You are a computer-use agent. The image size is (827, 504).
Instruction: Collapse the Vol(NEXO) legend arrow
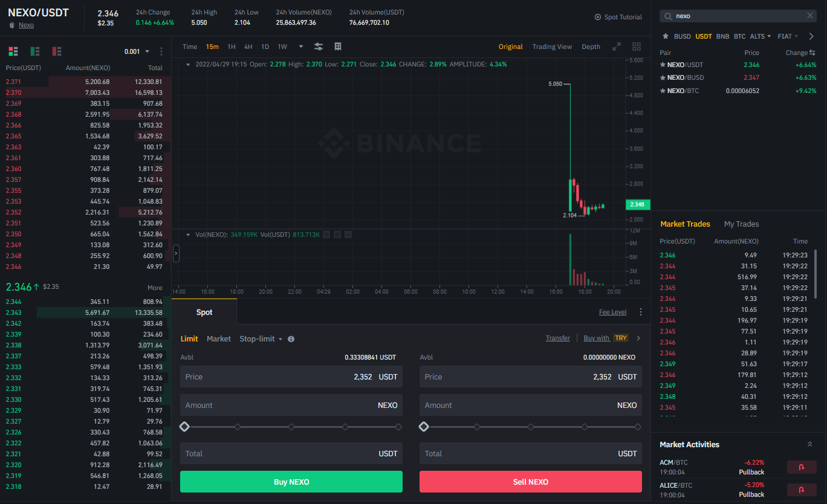(x=188, y=234)
